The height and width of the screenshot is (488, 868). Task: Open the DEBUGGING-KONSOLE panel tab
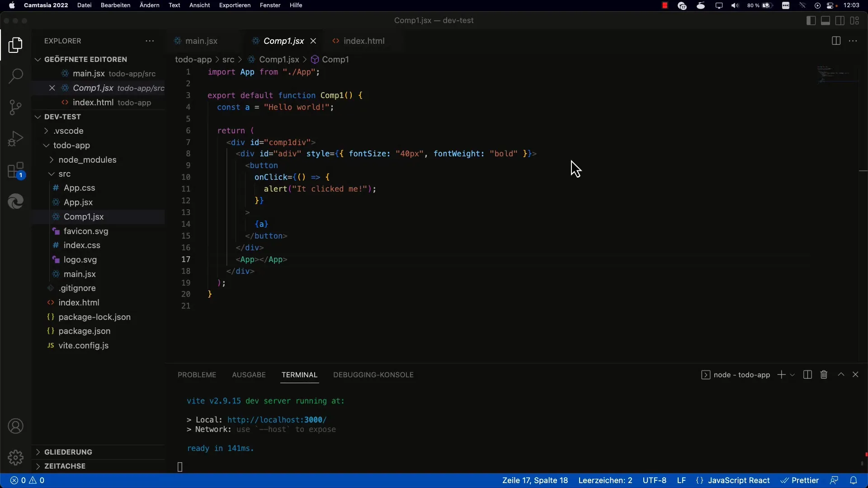(373, 375)
